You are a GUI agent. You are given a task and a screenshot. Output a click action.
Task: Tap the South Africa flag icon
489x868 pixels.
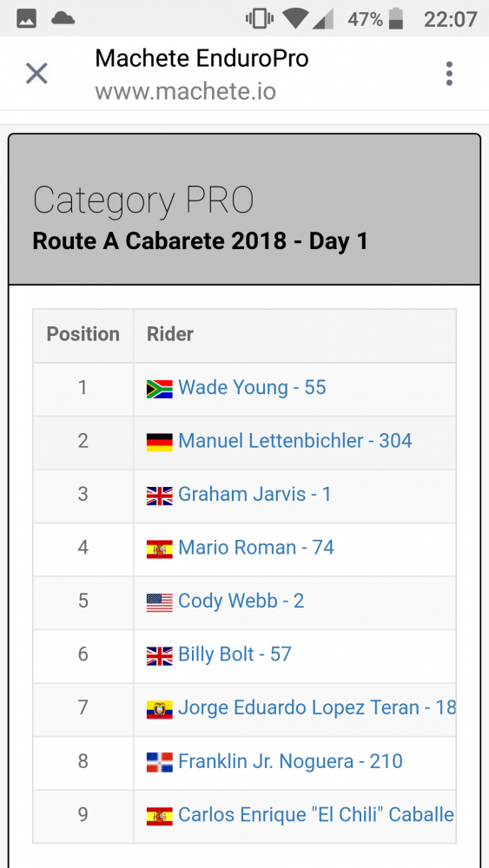[160, 389]
